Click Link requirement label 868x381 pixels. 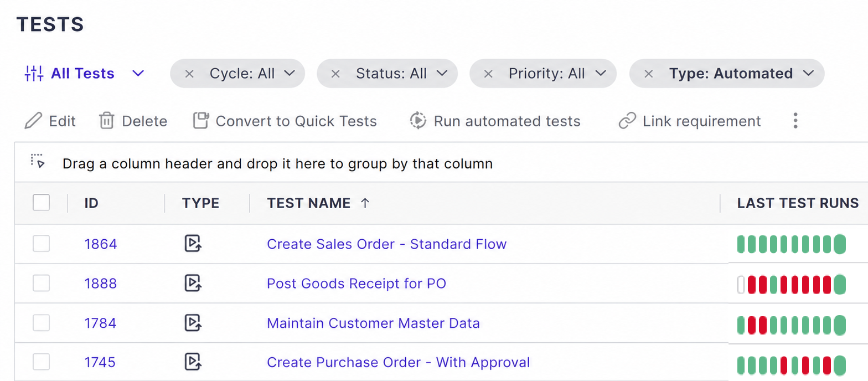pyautogui.click(x=702, y=121)
